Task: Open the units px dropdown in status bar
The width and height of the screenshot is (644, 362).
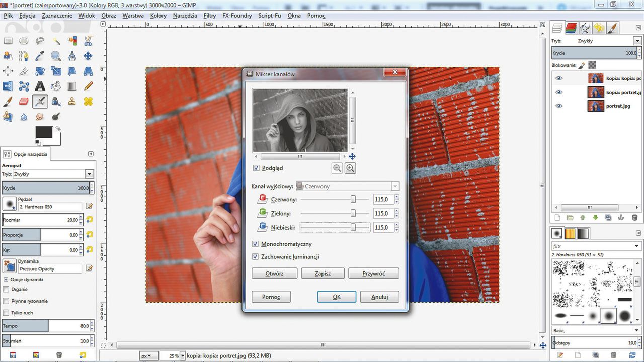Action: pyautogui.click(x=148, y=356)
